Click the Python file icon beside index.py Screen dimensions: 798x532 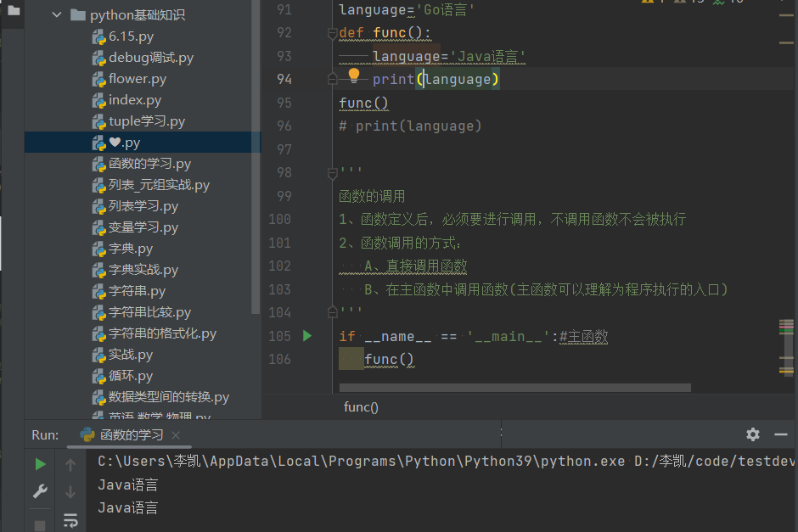pyautogui.click(x=98, y=101)
